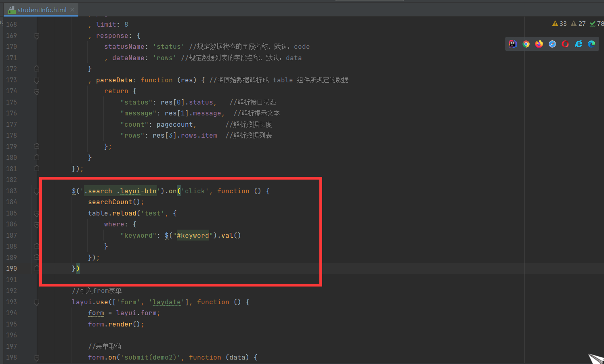Screen dimensions: 604x364
Task: Click line number 196 in the gutter
Action: tap(11, 335)
